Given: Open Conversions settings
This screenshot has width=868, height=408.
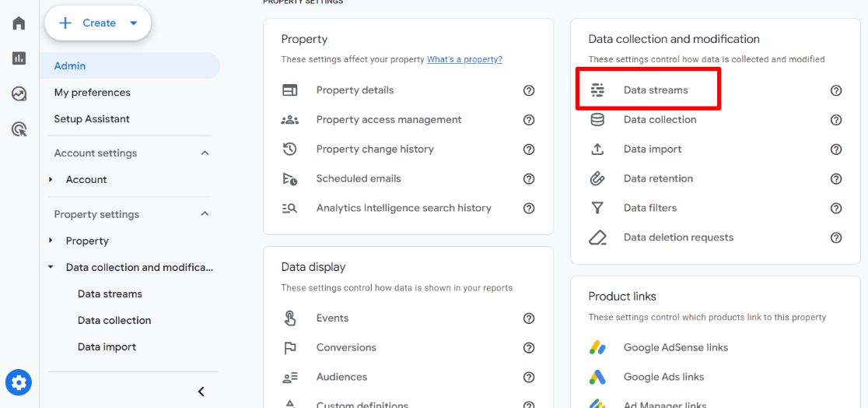Looking at the screenshot, I should (x=346, y=347).
